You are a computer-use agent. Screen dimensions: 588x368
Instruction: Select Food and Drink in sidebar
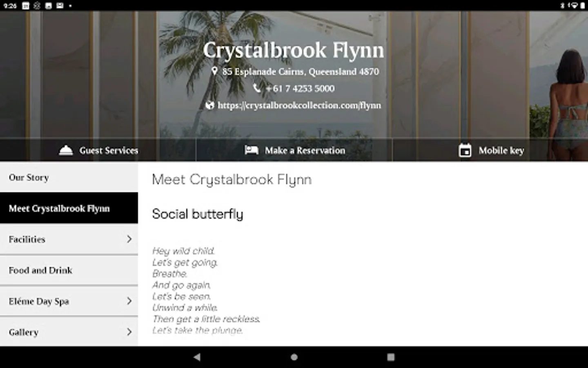(69, 270)
